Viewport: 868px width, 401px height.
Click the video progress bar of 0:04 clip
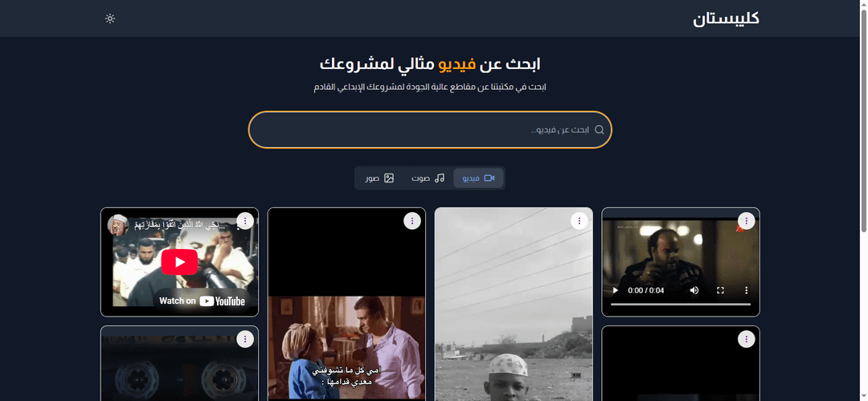tap(681, 304)
